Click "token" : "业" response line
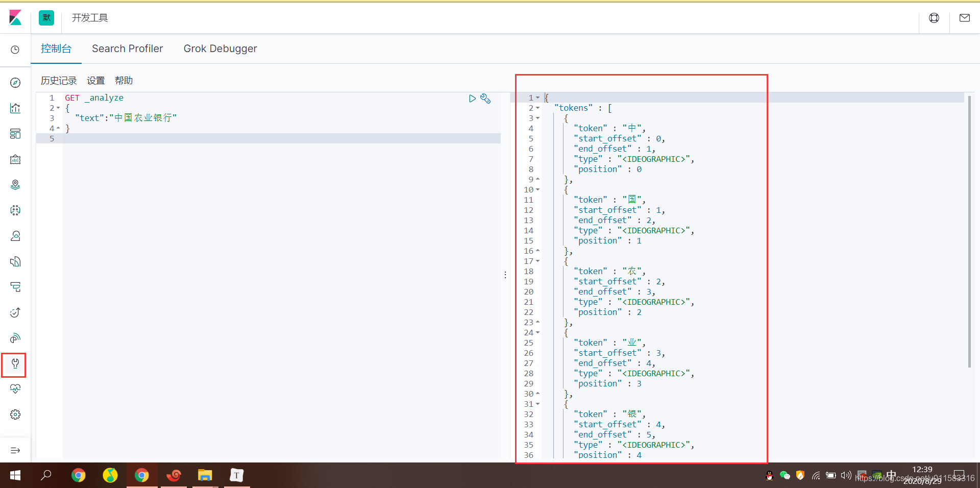This screenshot has width=980, height=488. (609, 343)
